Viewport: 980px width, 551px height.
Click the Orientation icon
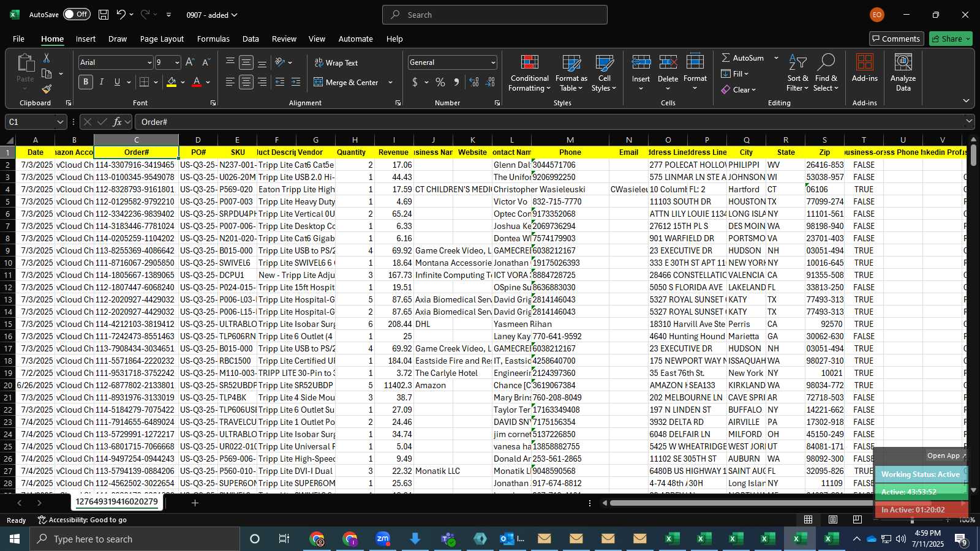point(280,62)
